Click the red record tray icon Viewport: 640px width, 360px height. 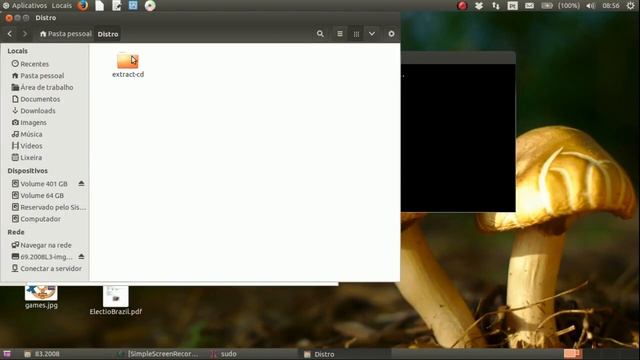click(462, 6)
